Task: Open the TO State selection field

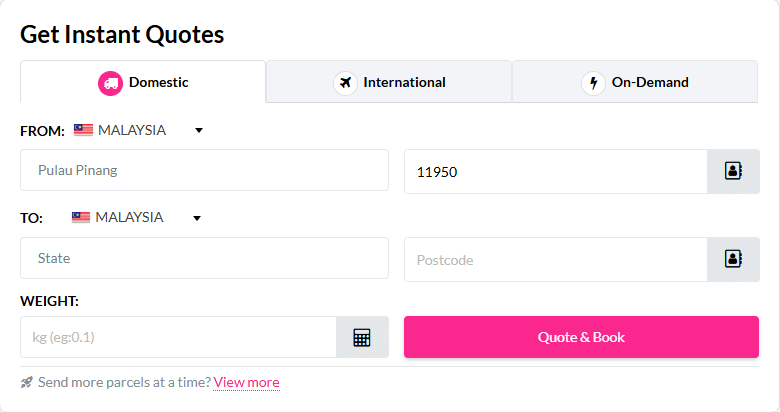Action: pos(204,258)
